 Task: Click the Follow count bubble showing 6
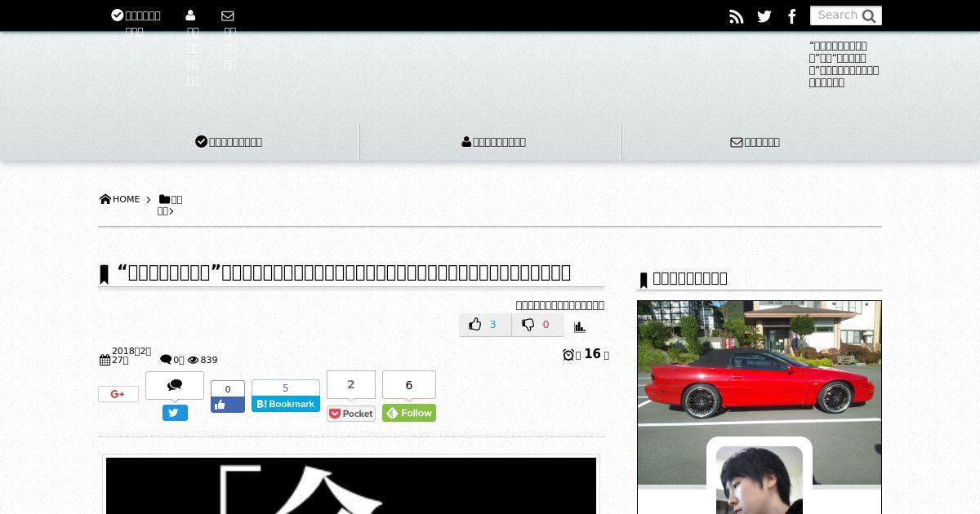pyautogui.click(x=409, y=384)
